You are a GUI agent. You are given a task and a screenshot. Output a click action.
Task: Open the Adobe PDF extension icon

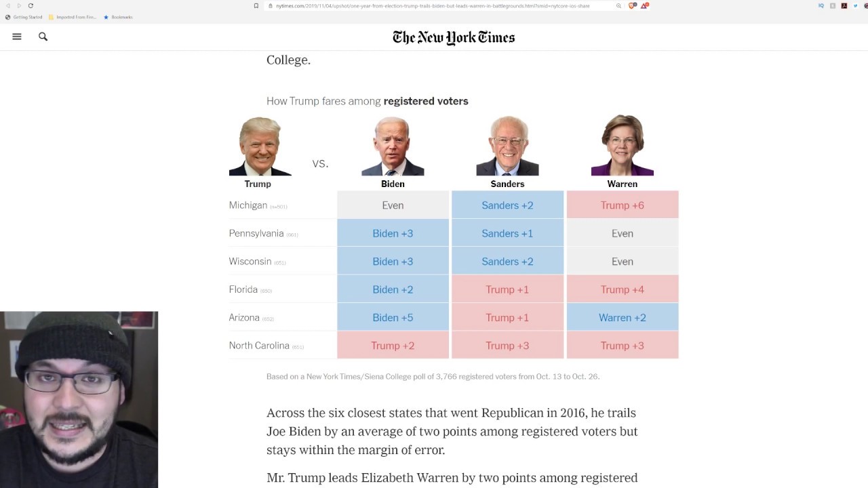point(844,5)
